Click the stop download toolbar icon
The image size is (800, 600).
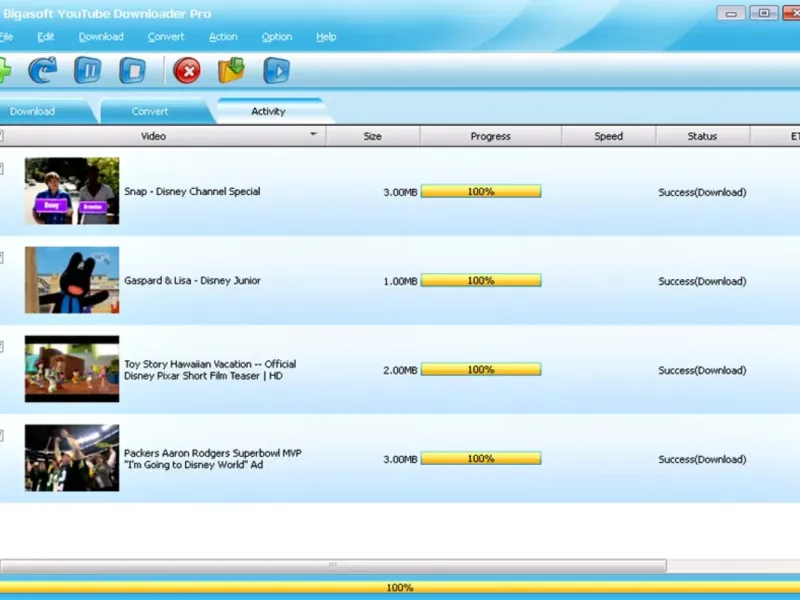tap(133, 70)
